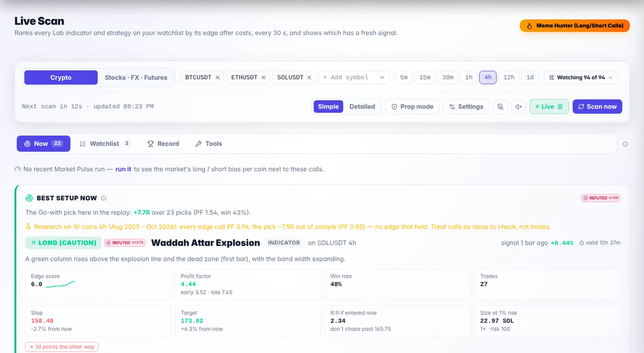Click info icon next to Best Setup Now

[103, 198]
